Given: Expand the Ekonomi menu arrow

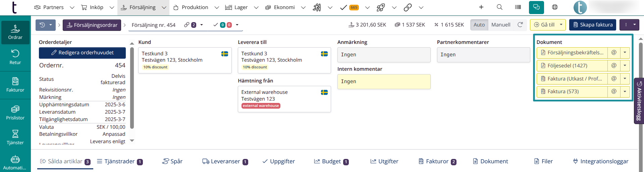Looking at the screenshot, I should click(x=303, y=7).
